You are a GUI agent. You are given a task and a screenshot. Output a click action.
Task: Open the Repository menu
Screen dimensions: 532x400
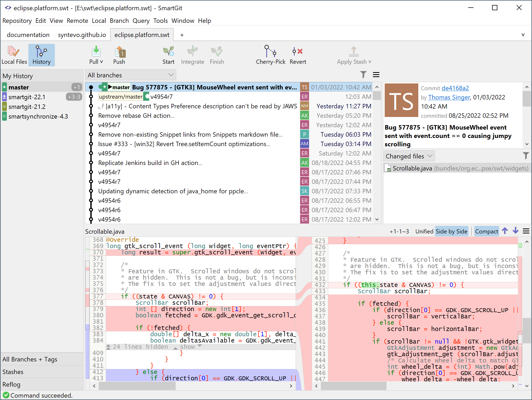17,21
